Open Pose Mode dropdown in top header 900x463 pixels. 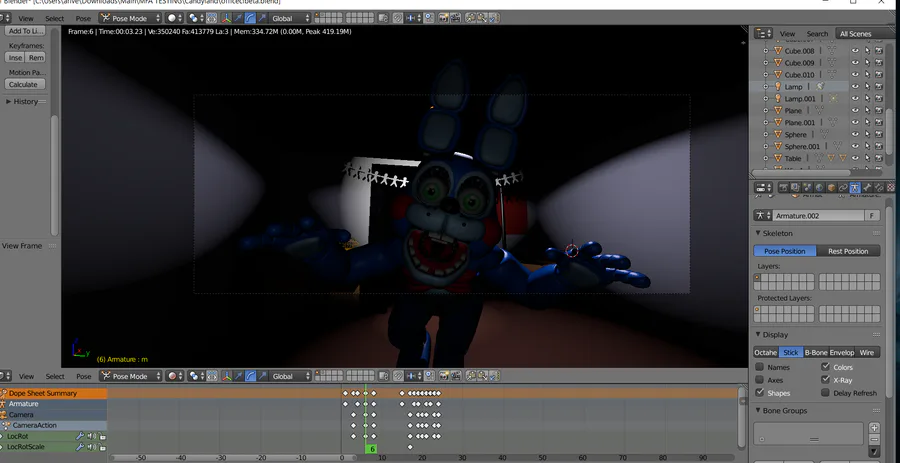coord(131,18)
